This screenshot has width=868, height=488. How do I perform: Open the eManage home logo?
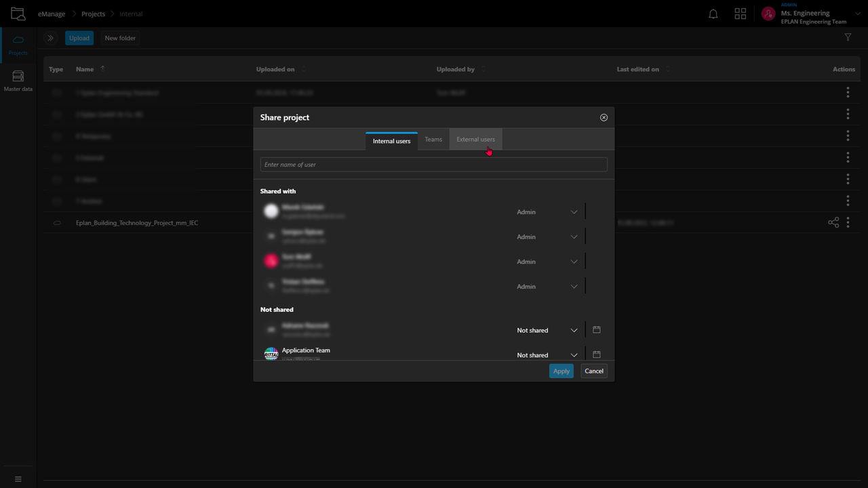18,14
